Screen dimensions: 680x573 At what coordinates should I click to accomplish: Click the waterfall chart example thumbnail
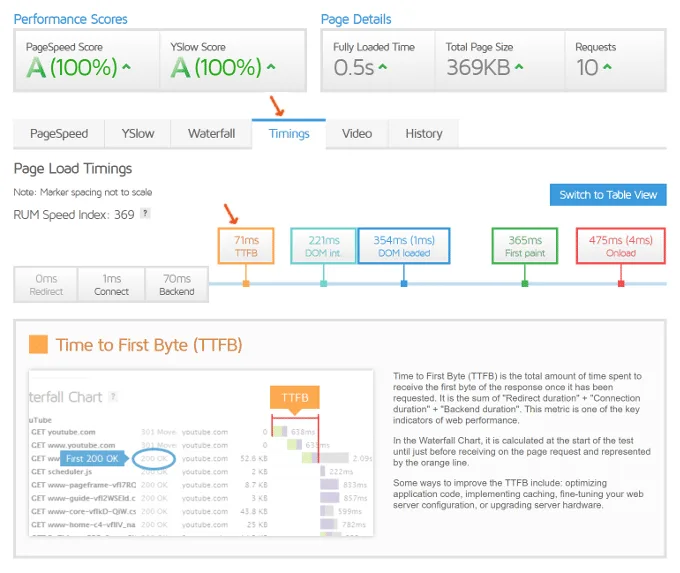tap(201, 453)
